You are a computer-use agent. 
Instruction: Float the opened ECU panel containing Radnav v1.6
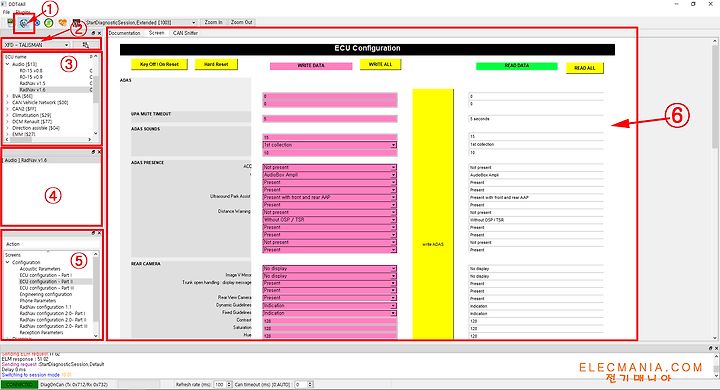[93, 152]
